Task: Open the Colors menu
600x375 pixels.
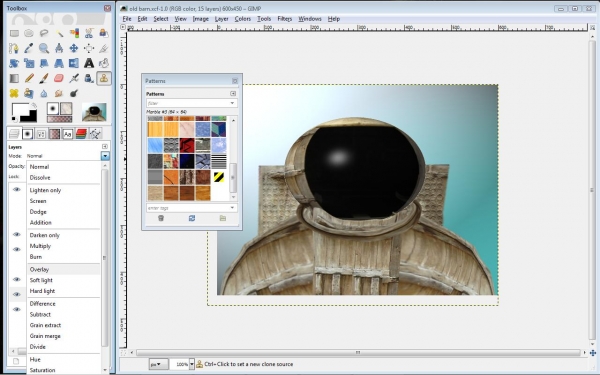Action: click(243, 19)
